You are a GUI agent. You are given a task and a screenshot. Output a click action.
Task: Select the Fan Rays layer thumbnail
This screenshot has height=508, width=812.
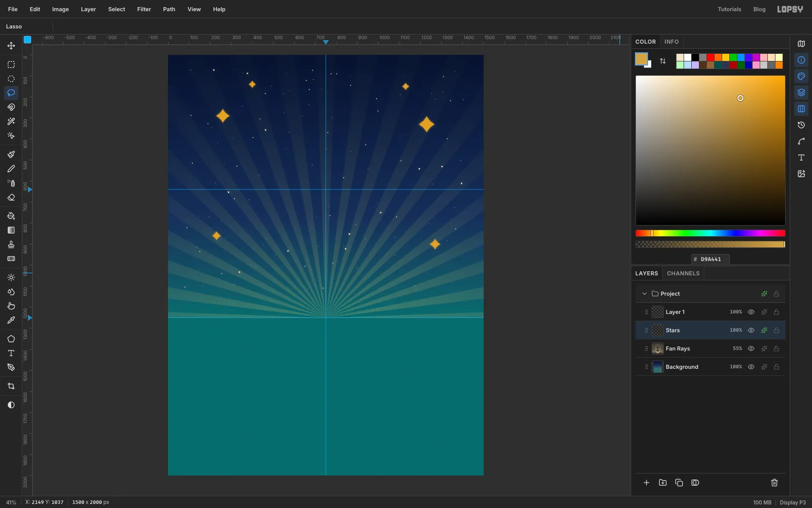pyautogui.click(x=658, y=348)
